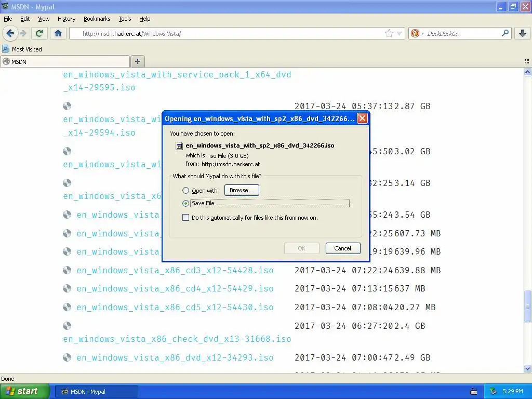The height and width of the screenshot is (399, 532).
Task: Open en_windows_vista_x86_check_dvd_x13-31668.iso link
Action: 177,339
